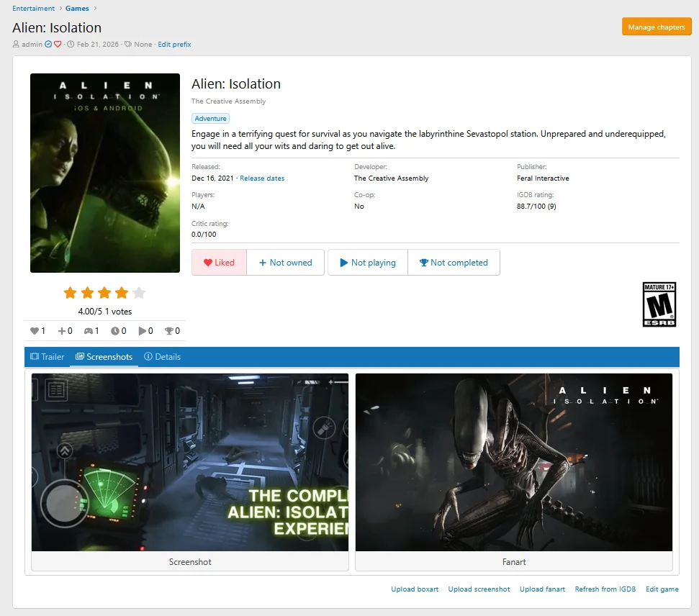Click the 88.7/100 (9) IGDB rating value
699x616 pixels.
click(x=536, y=206)
